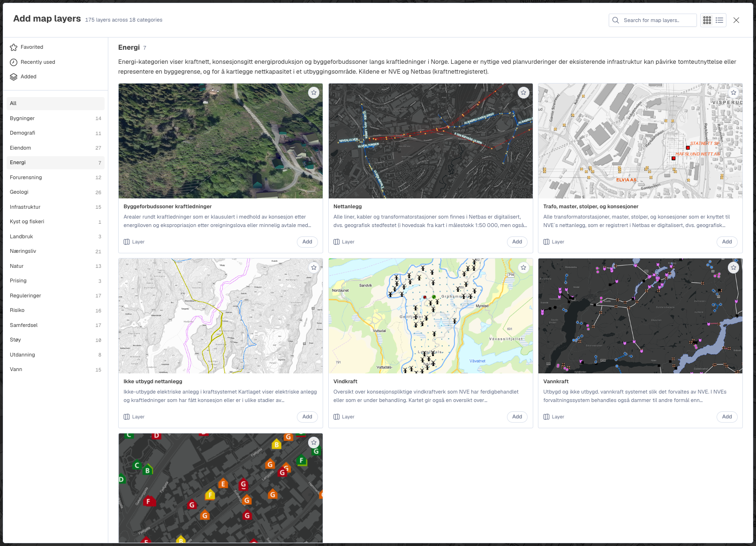Click Layer icon on Ikke utbygd nettanlegg card

(127, 417)
